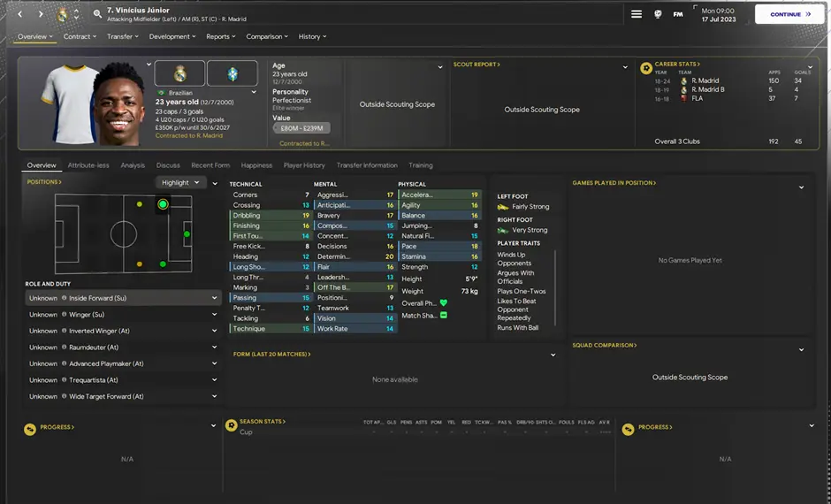Click the Overall Physical green heart icon
The image size is (831, 504).
click(444, 303)
